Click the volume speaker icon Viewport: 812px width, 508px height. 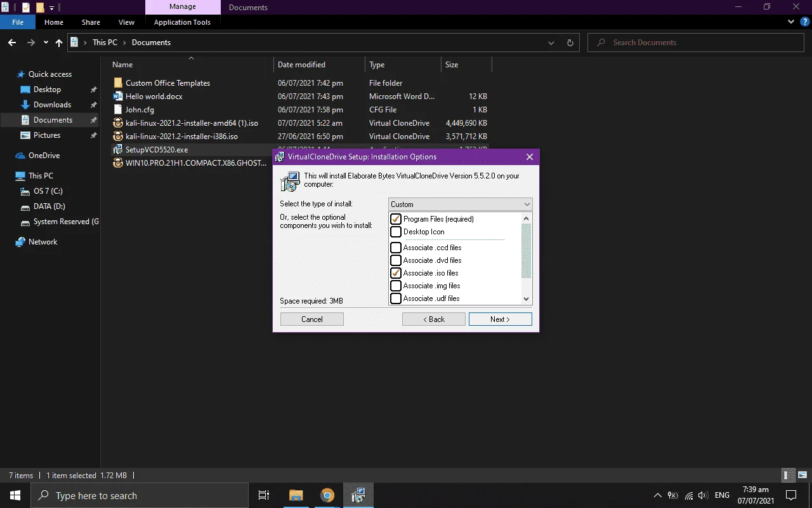[x=702, y=495]
